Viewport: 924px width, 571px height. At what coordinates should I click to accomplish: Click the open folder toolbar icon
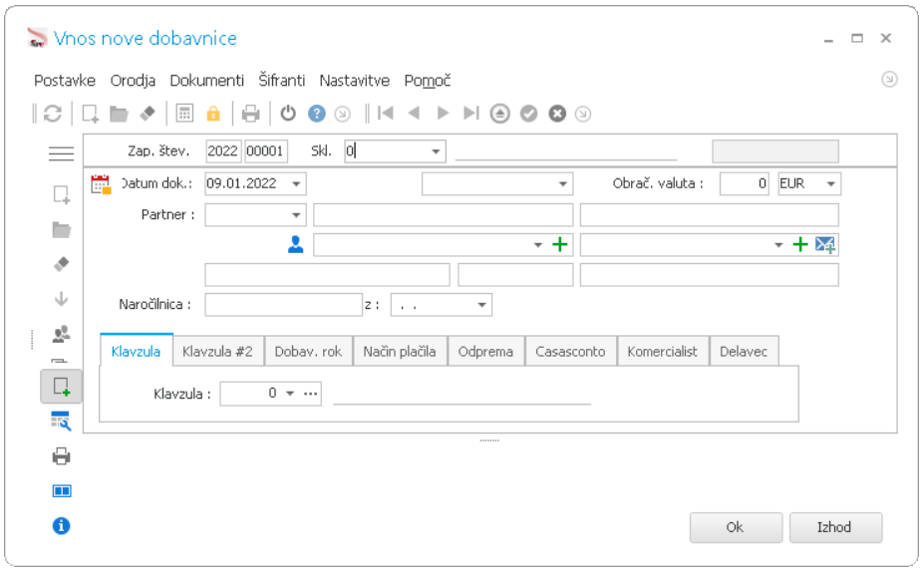[119, 114]
